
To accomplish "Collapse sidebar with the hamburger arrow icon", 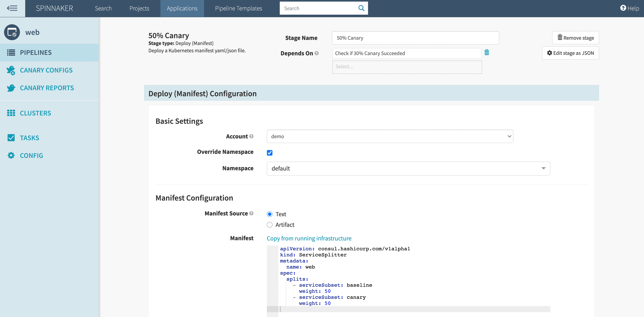I will pos(12,8).
